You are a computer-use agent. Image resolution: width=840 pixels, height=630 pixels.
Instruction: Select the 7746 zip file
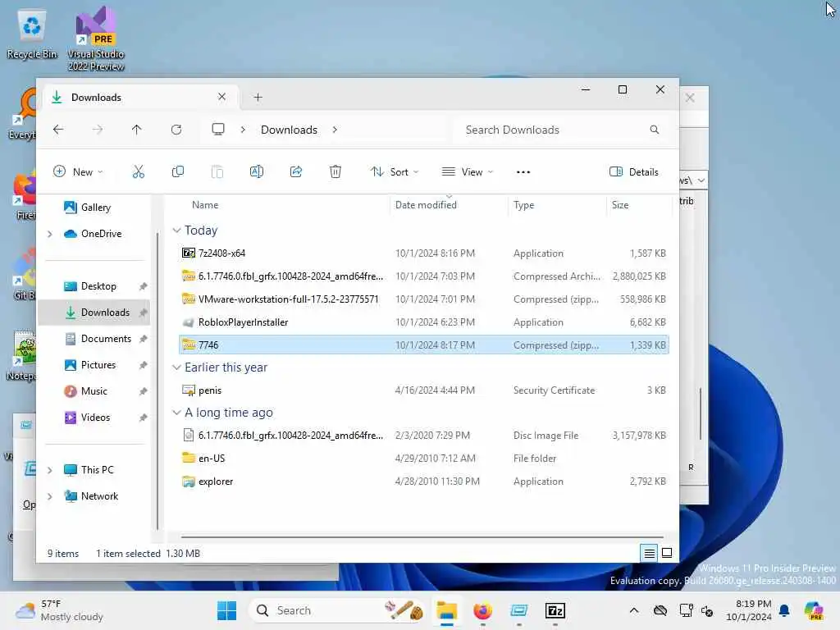[424, 345]
